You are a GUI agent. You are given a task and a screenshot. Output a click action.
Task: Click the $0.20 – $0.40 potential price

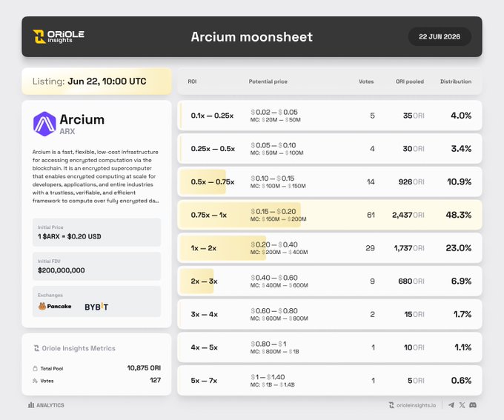(x=274, y=244)
